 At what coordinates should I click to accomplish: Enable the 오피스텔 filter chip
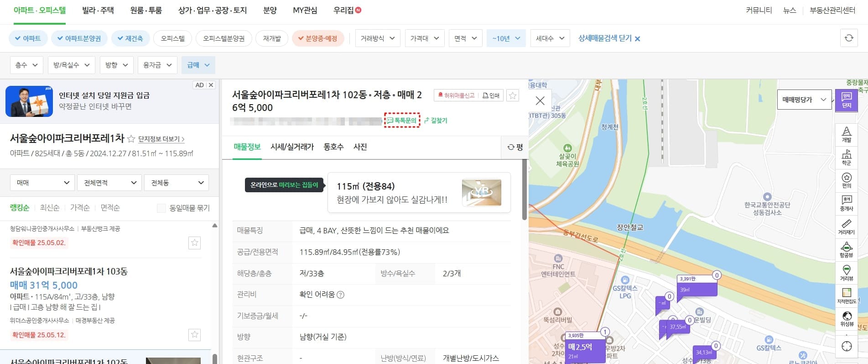point(172,38)
